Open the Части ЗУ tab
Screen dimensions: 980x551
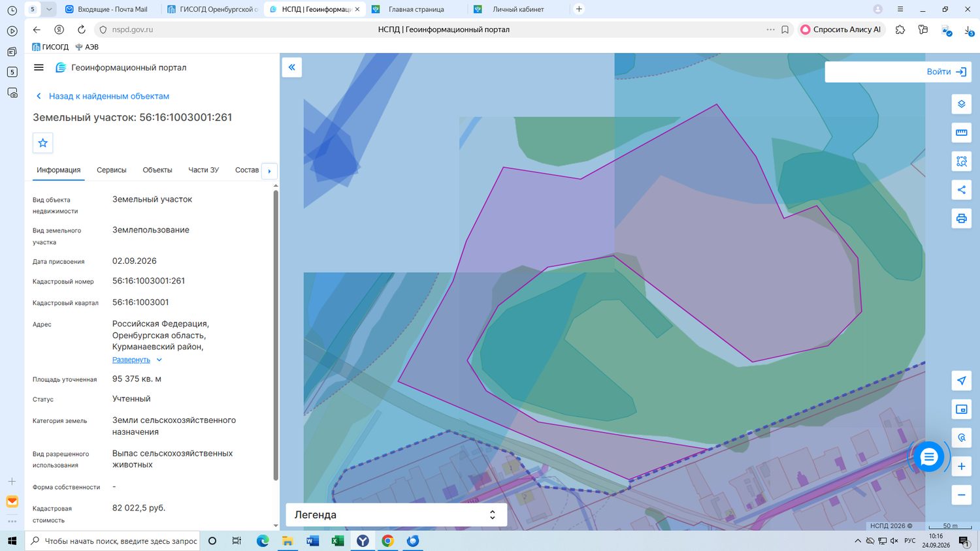(x=203, y=170)
